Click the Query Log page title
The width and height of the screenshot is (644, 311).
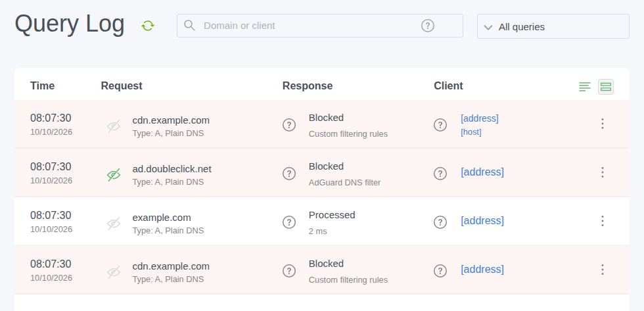70,24
